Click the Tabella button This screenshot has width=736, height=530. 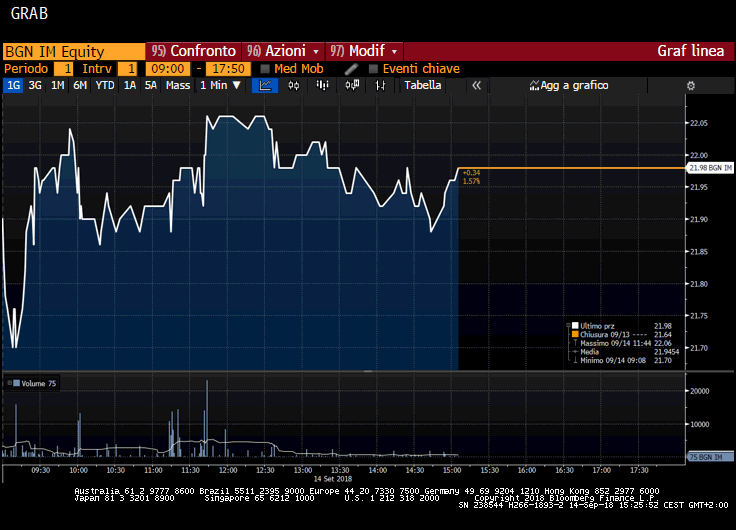(x=423, y=86)
